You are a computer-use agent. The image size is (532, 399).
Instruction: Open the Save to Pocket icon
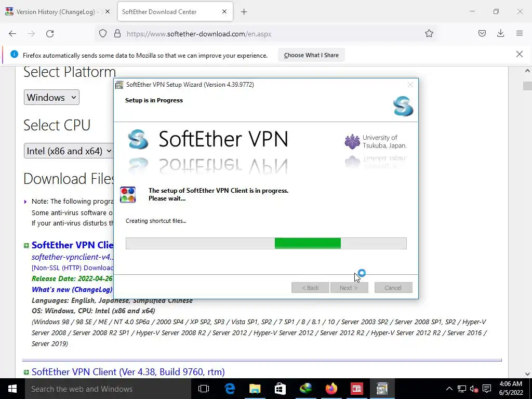482,34
